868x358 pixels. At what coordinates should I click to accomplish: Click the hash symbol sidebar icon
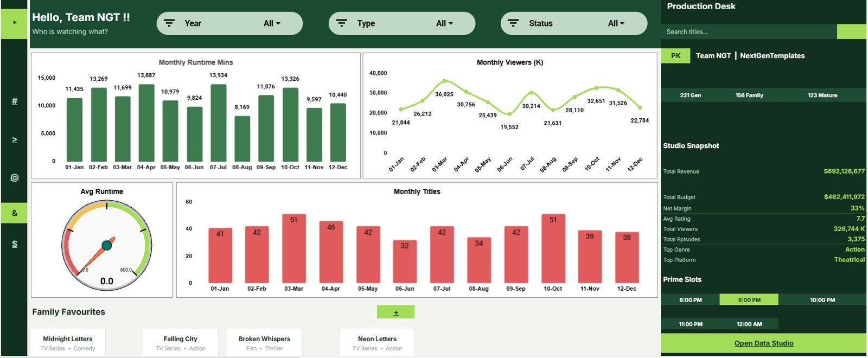[15, 101]
